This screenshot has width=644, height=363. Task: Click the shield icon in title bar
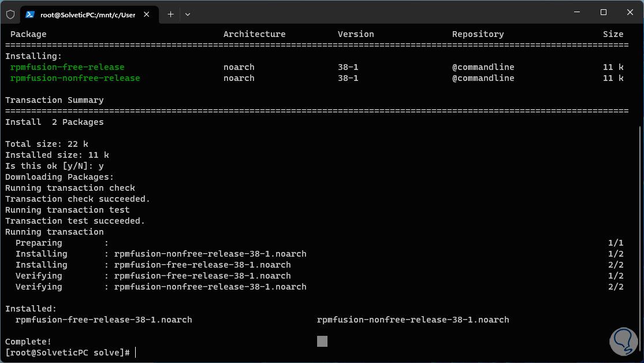click(10, 14)
